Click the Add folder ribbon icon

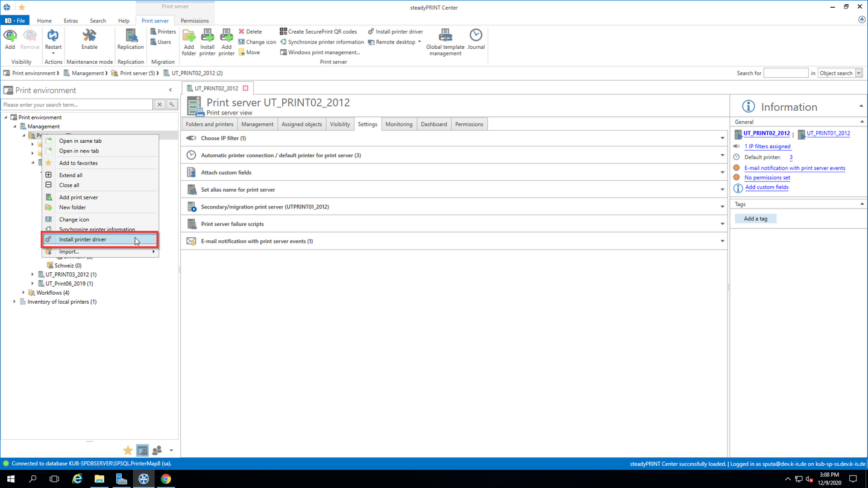tap(189, 42)
